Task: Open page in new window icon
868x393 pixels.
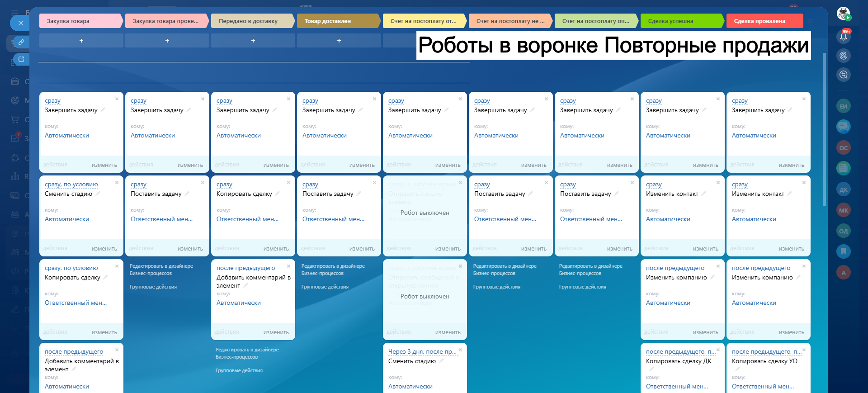Action: coord(21,59)
